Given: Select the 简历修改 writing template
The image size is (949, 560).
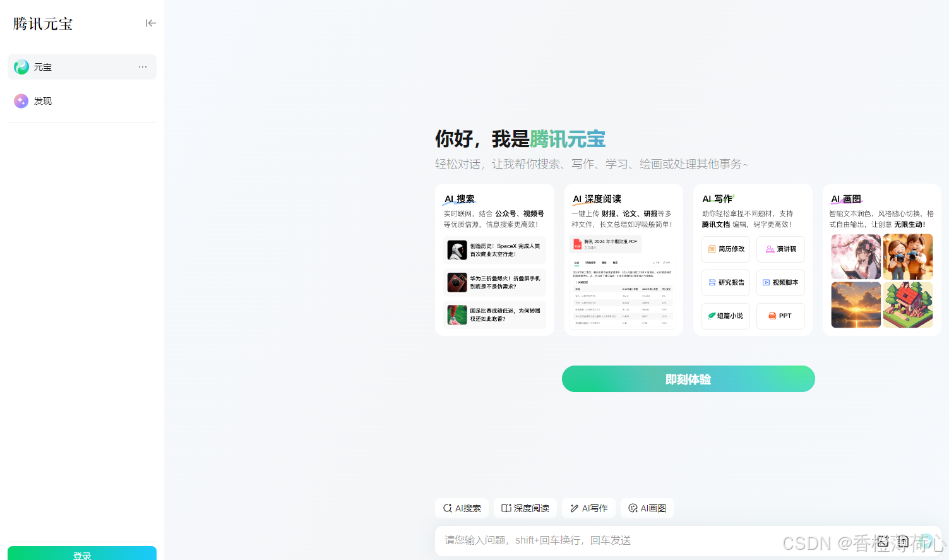Looking at the screenshot, I should 725,249.
